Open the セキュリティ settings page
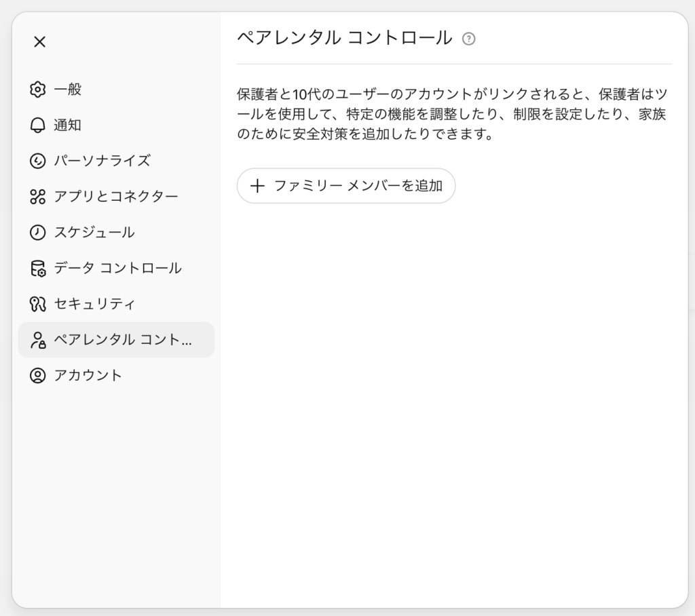This screenshot has height=616, width=695. pos(94,304)
